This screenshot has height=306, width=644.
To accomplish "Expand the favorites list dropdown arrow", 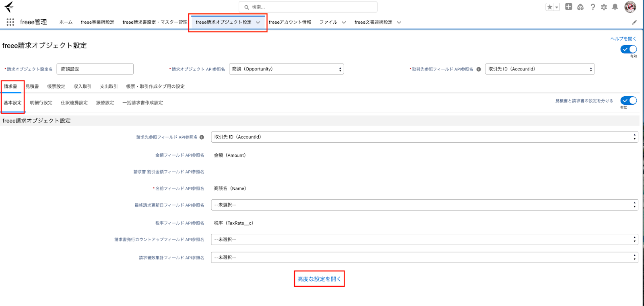I will coord(557,7).
